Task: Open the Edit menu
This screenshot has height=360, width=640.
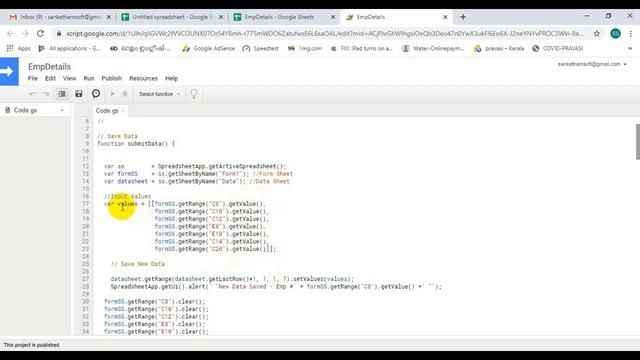Action: 50,78
